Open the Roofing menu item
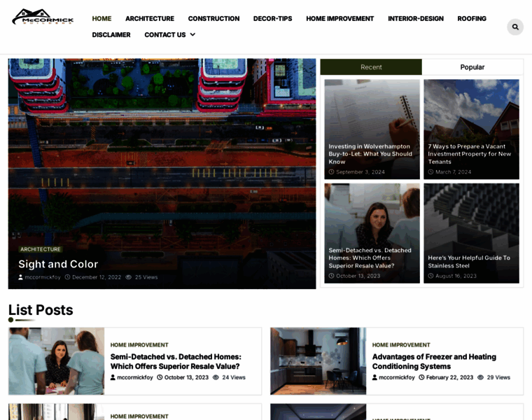532x420 pixels. tap(472, 19)
